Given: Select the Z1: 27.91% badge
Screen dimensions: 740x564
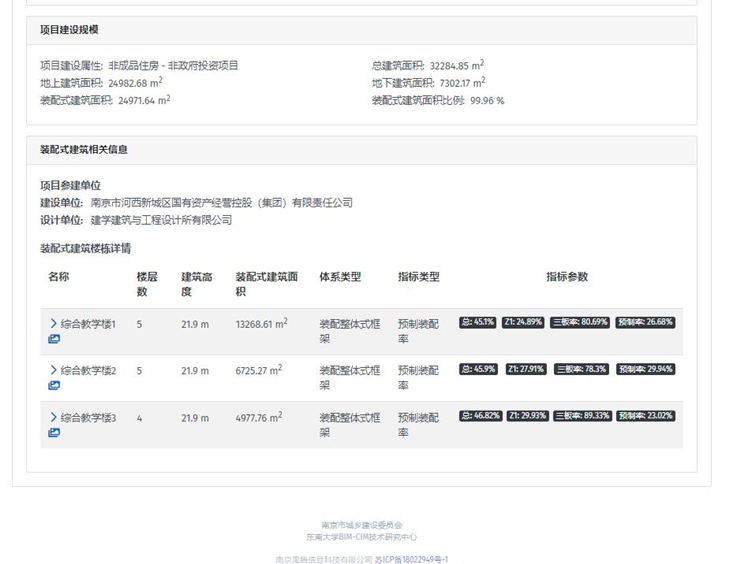Looking at the screenshot, I should [525, 369].
